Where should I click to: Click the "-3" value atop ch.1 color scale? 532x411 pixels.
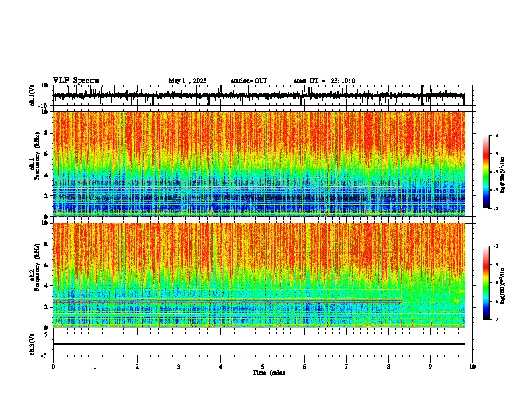pyautogui.click(x=496, y=135)
